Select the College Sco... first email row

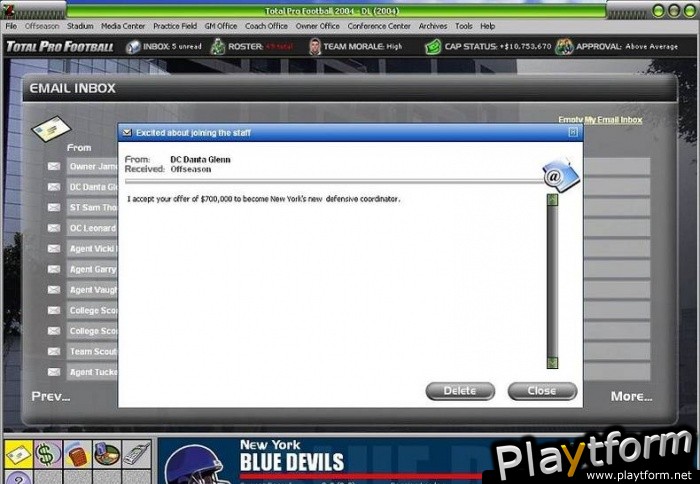(92, 310)
